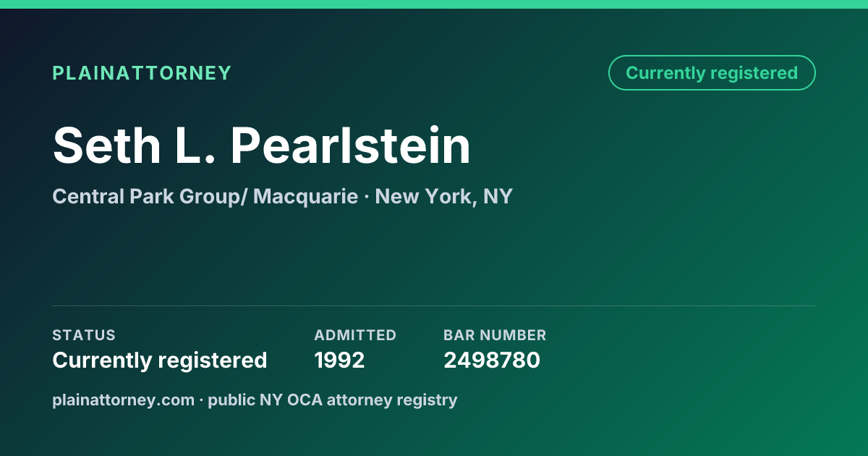Click the horizontal divider line above STATUS
The height and width of the screenshot is (456, 868).
[x=434, y=305]
